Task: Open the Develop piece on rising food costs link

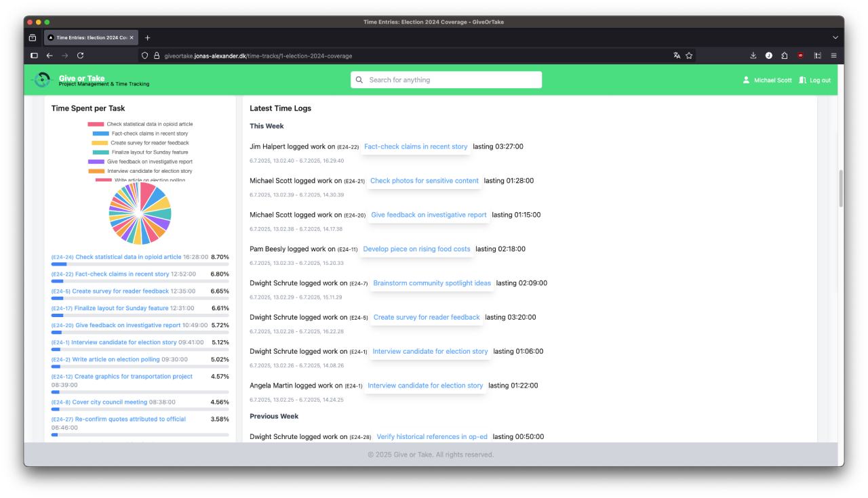Action: pyautogui.click(x=416, y=249)
